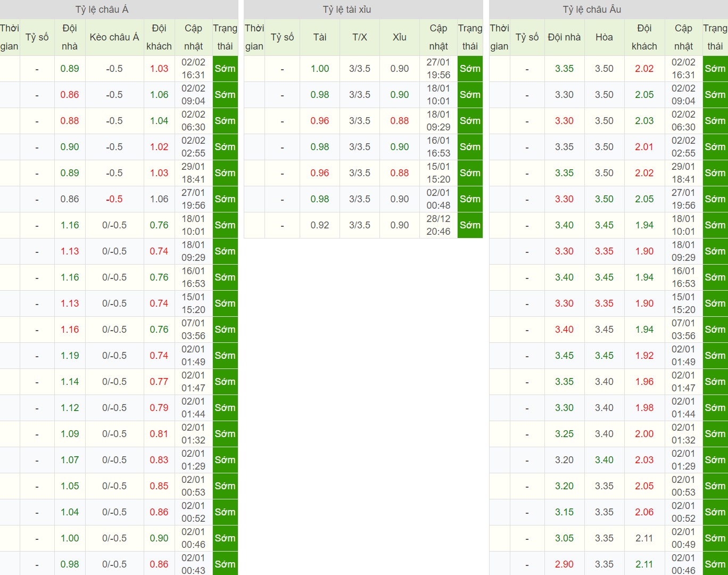Click home odds 1.07 in châu Á table

(x=70, y=460)
